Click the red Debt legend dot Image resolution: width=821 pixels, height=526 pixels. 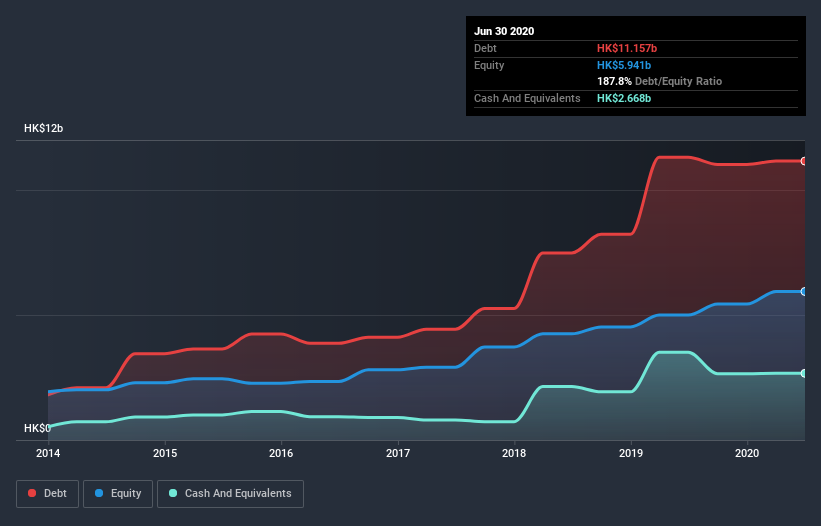(x=32, y=493)
